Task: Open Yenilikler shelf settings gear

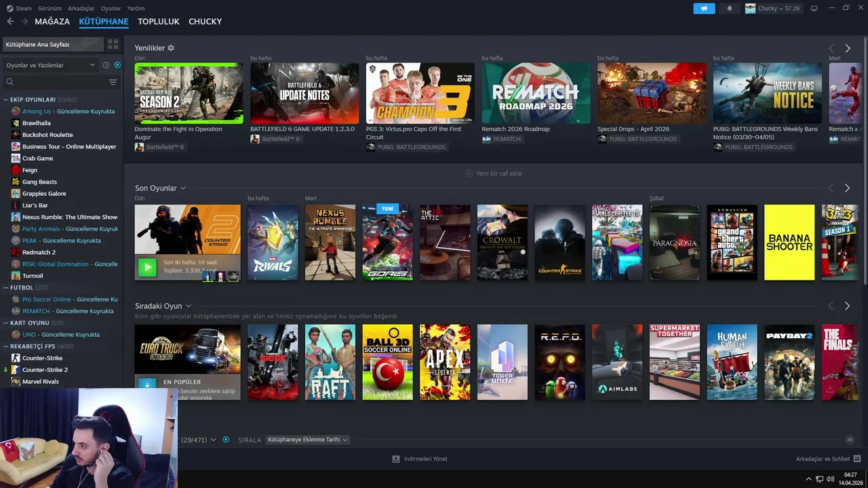Action: pyautogui.click(x=171, y=48)
